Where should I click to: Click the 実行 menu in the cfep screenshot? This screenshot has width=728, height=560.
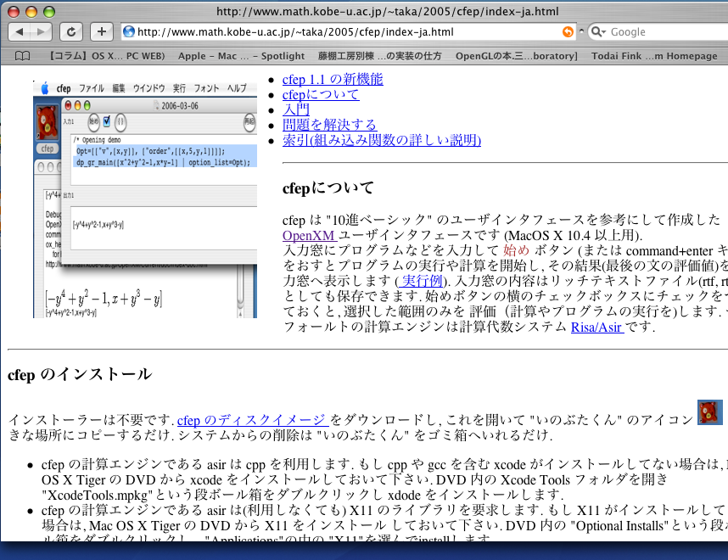(x=179, y=88)
